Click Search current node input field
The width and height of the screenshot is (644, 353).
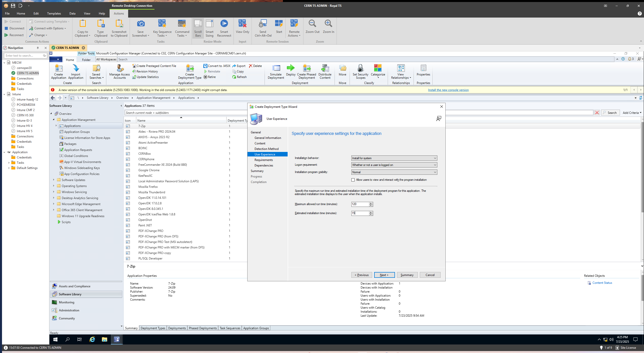pyautogui.click(x=359, y=113)
